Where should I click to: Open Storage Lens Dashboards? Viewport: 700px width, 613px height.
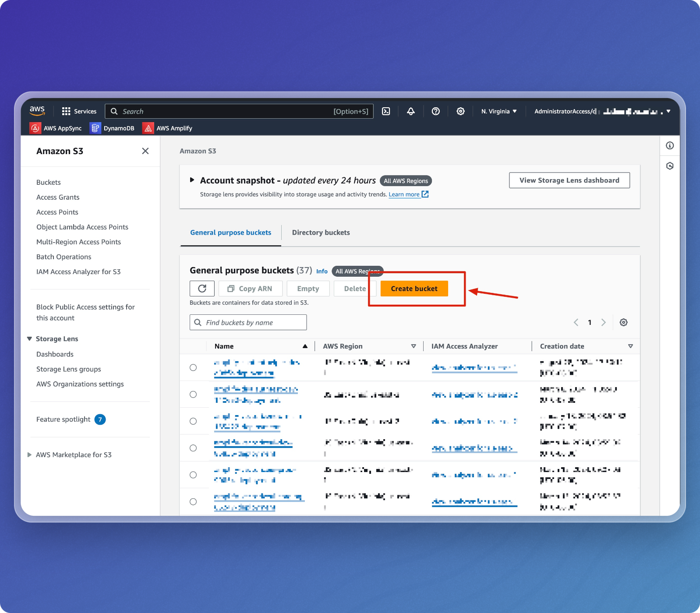(x=55, y=354)
